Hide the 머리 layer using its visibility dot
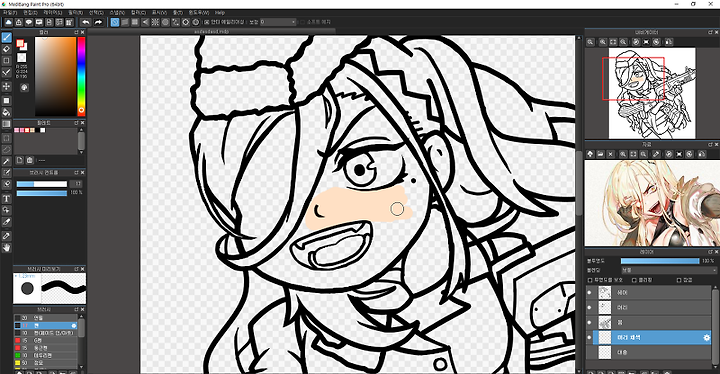720x374 pixels. click(590, 307)
